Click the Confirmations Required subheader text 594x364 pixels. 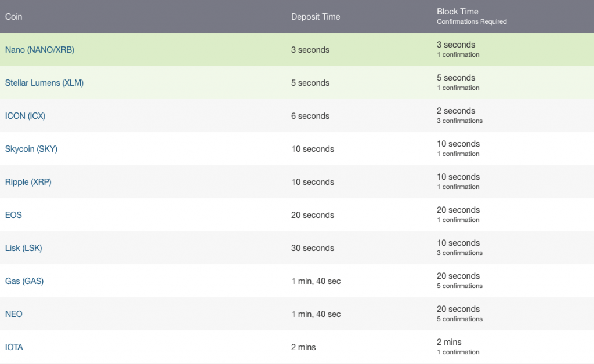coord(472,21)
